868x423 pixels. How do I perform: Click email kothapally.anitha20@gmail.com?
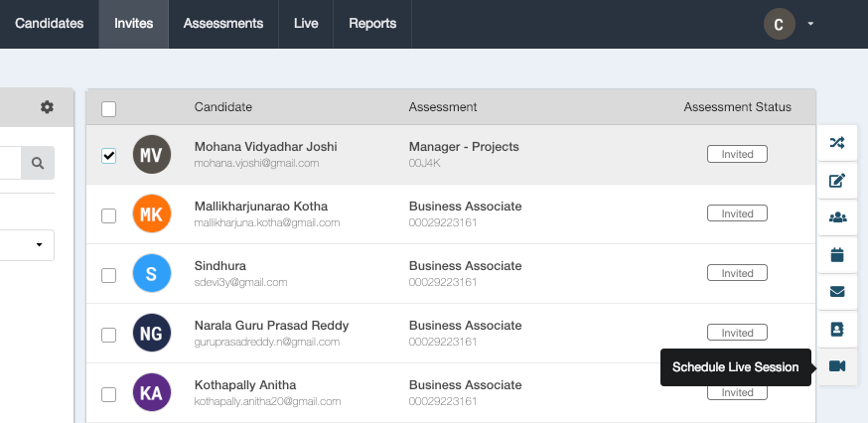(x=267, y=401)
